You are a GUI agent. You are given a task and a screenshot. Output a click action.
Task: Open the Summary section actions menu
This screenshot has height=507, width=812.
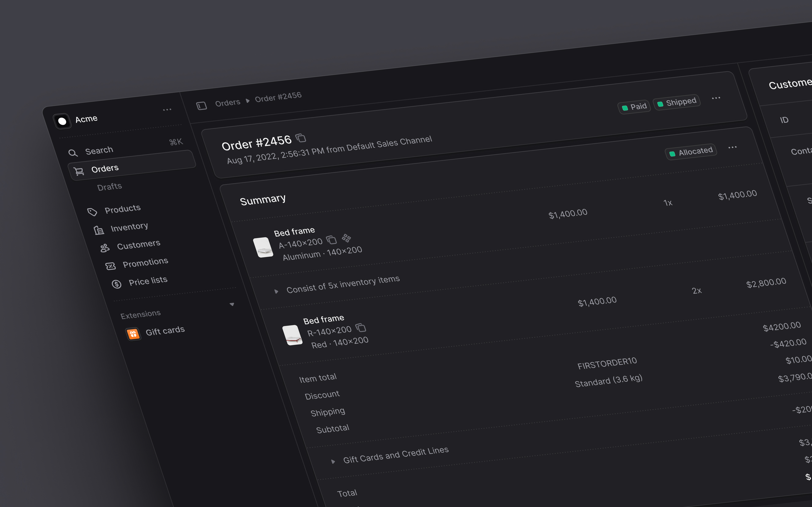(732, 147)
